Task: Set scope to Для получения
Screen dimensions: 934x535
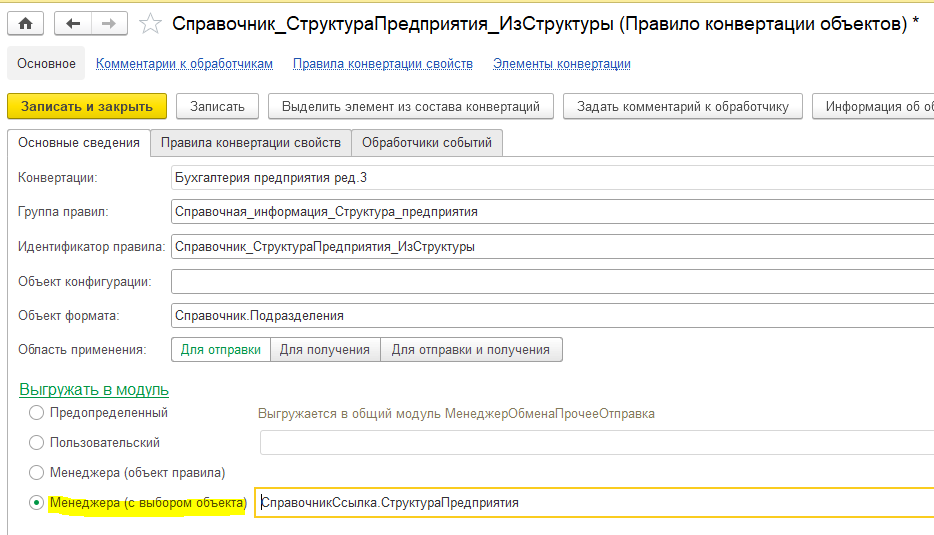Action: point(326,349)
